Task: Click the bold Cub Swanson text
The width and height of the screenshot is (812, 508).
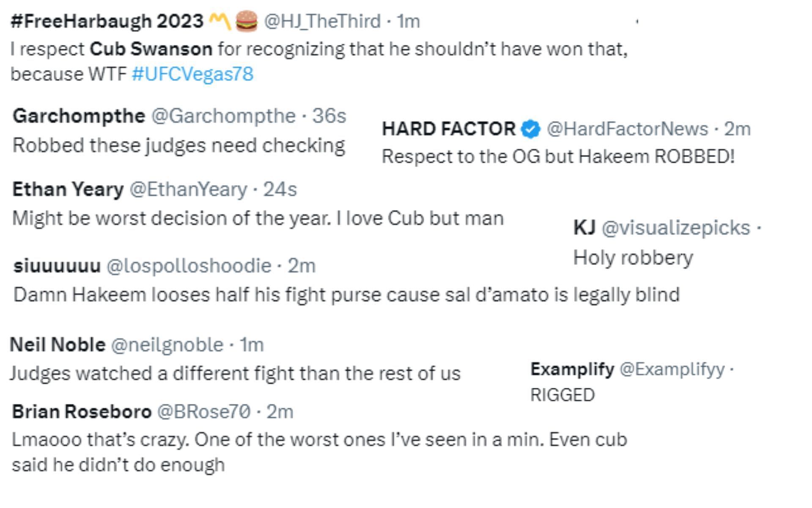Action: tap(151, 49)
